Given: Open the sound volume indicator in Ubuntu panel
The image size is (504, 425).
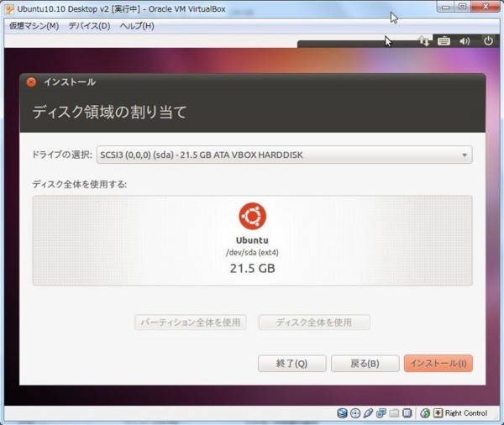Looking at the screenshot, I should click(x=465, y=41).
